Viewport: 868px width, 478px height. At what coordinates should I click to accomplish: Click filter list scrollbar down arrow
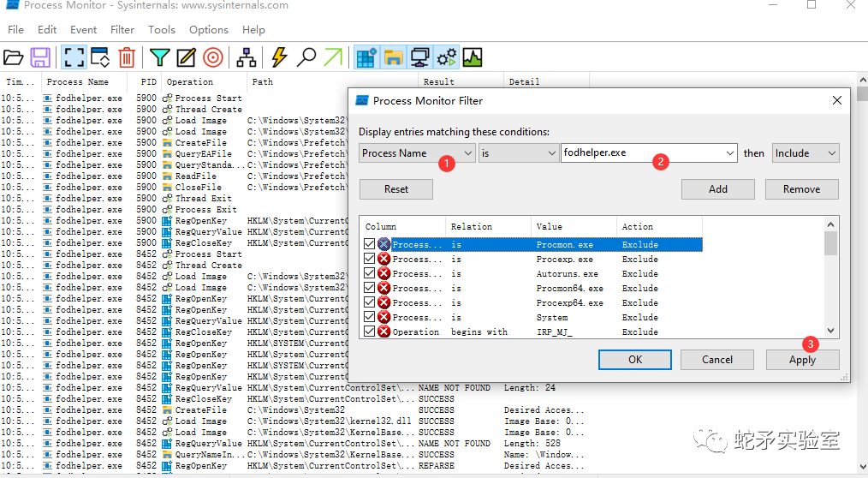pyautogui.click(x=830, y=331)
